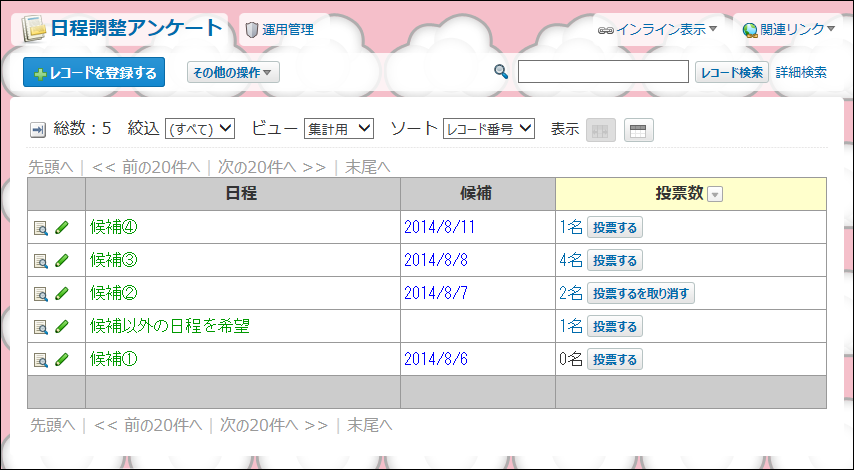Click edit pencil icon for 候補④ row
This screenshot has height=470, width=854.
click(62, 228)
